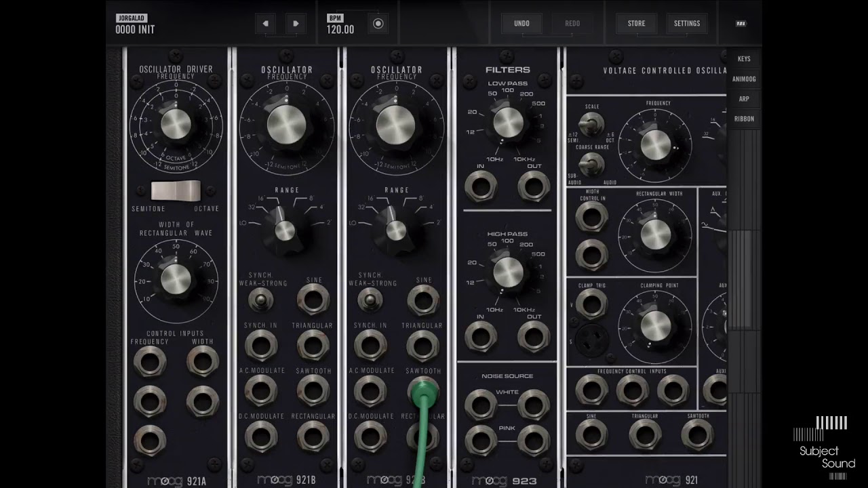Adjust the Oscillator Driver Frequency knob
Viewport: 868px width, 488px height.
176,124
